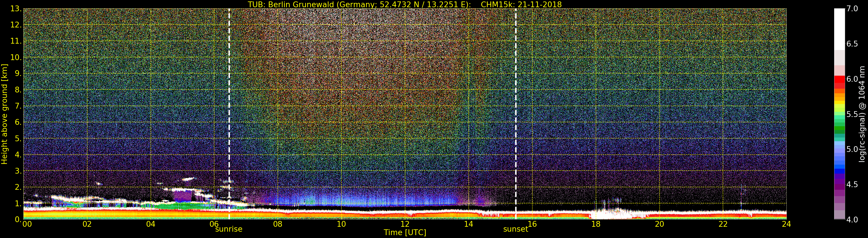Click the "sunset" label under the time axis

pyautogui.click(x=515, y=229)
